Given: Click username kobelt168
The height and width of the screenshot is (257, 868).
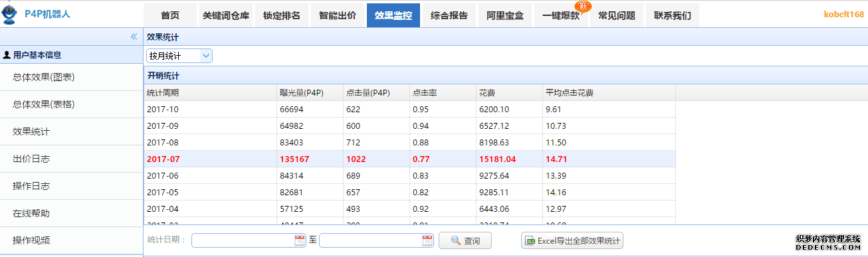Looking at the screenshot, I should click(x=844, y=14).
